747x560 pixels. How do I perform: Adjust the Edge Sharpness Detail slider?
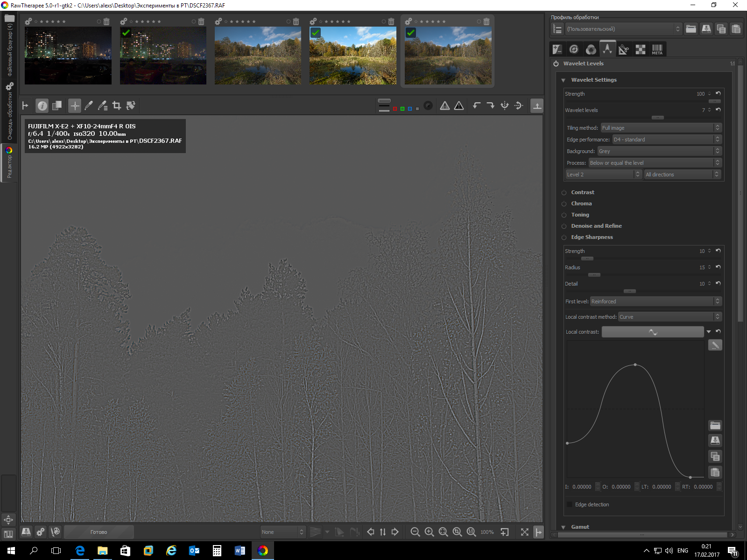[630, 291]
